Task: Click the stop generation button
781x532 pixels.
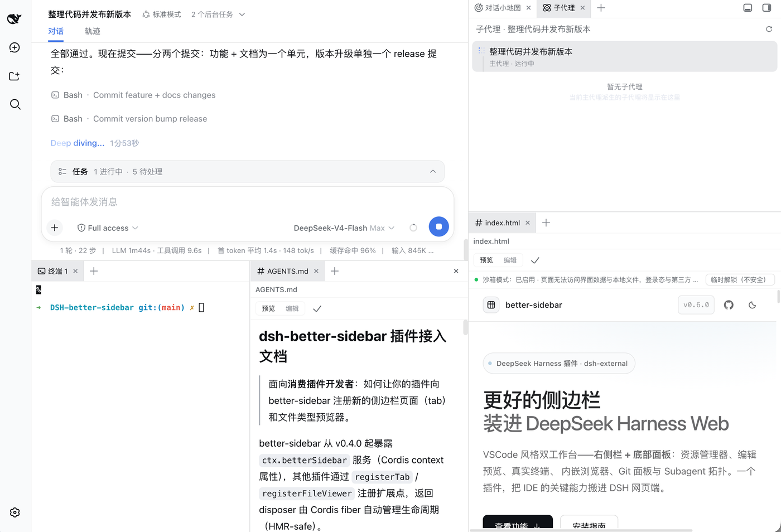Action: pos(439,226)
